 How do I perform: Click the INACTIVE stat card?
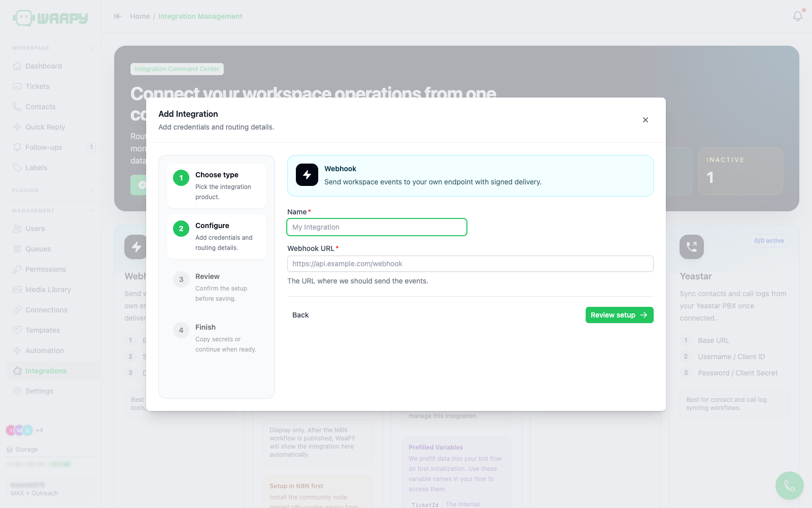[740, 171]
